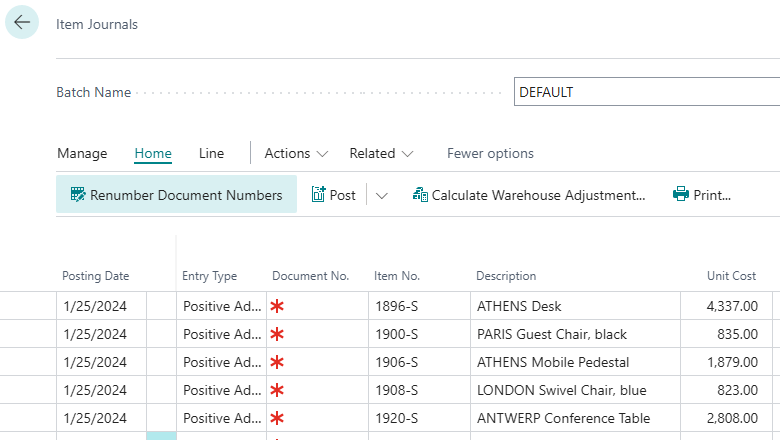Open the Manage menu
Image resolution: width=780 pixels, height=440 pixels.
click(x=82, y=153)
